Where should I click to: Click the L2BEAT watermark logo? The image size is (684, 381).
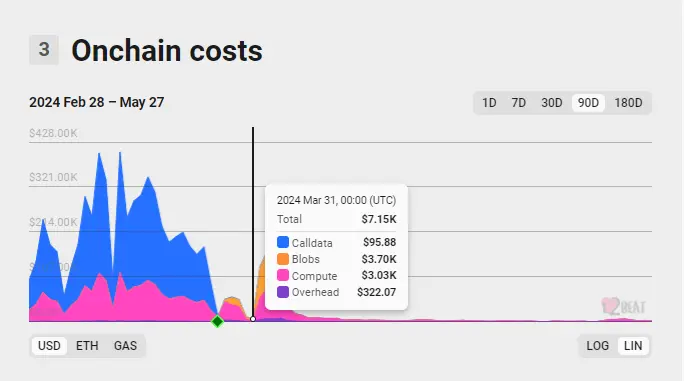pos(623,306)
